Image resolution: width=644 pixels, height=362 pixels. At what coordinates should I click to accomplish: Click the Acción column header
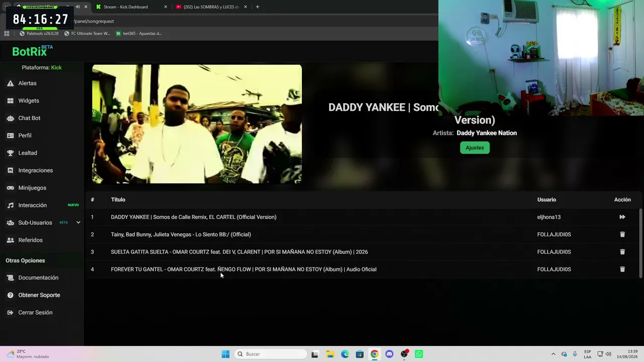click(x=622, y=200)
